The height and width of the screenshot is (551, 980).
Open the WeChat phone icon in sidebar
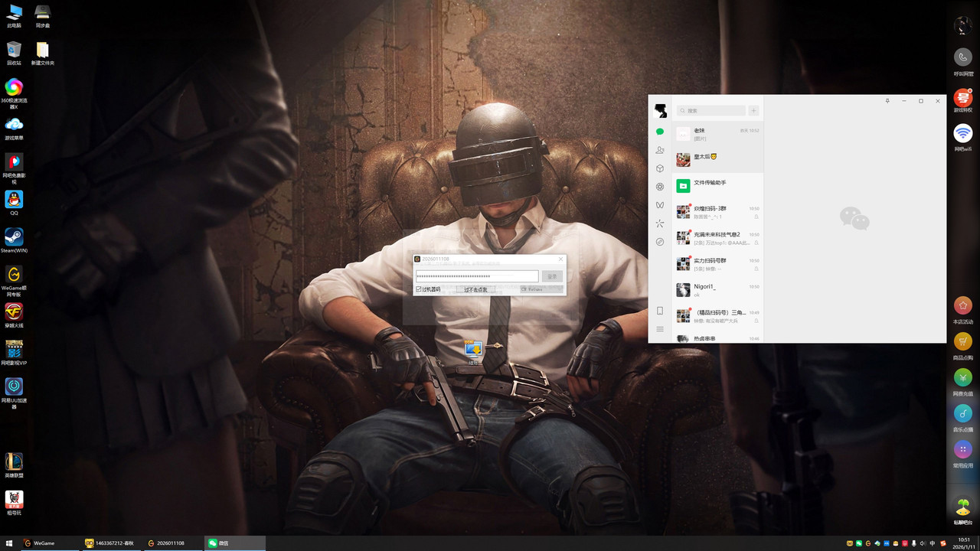(x=660, y=311)
